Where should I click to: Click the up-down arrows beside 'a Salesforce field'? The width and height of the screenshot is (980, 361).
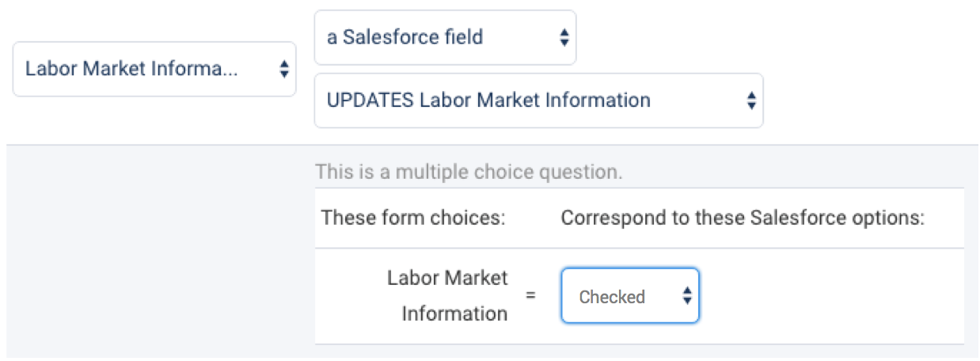[x=564, y=37]
